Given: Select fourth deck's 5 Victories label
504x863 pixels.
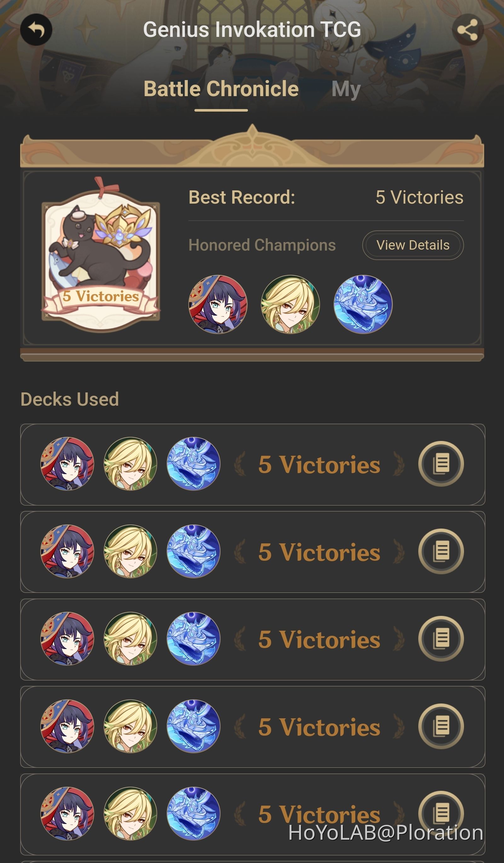Looking at the screenshot, I should click(319, 727).
